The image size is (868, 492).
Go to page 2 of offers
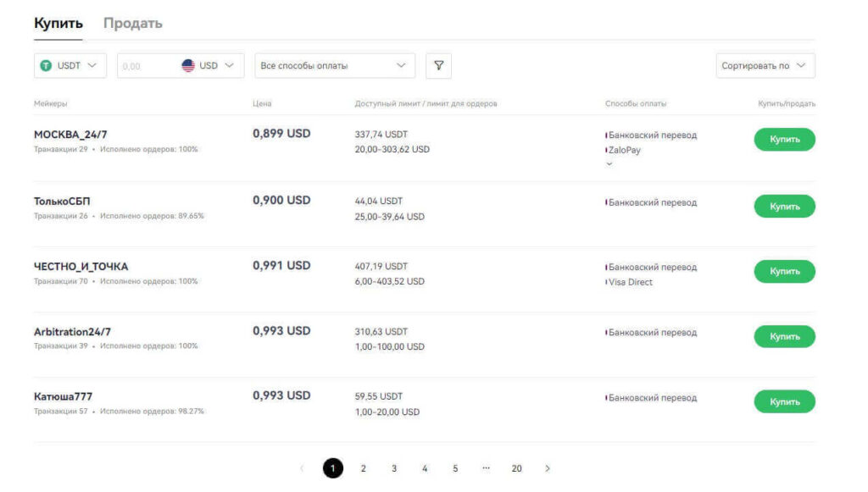[x=364, y=467]
